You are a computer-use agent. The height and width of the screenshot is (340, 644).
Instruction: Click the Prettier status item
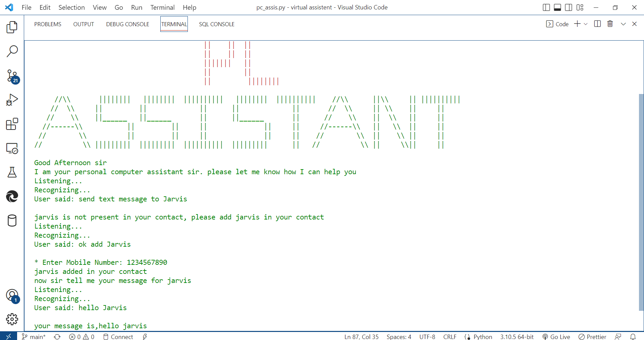pyautogui.click(x=592, y=337)
